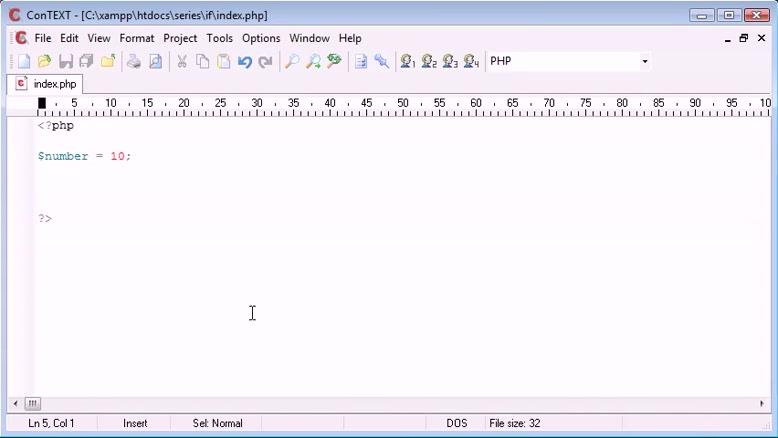Click the File size: 32 status entry
Image resolution: width=778 pixels, height=438 pixels.
(x=515, y=423)
